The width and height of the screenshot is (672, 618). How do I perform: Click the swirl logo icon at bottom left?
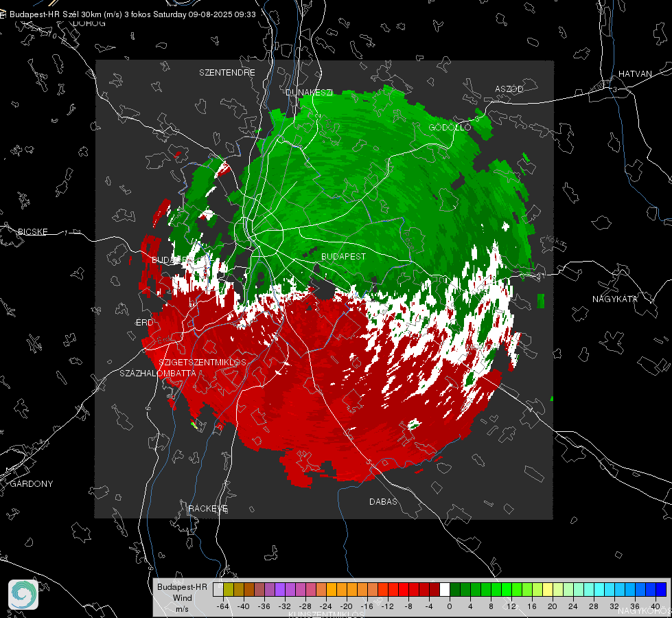pyautogui.click(x=23, y=595)
